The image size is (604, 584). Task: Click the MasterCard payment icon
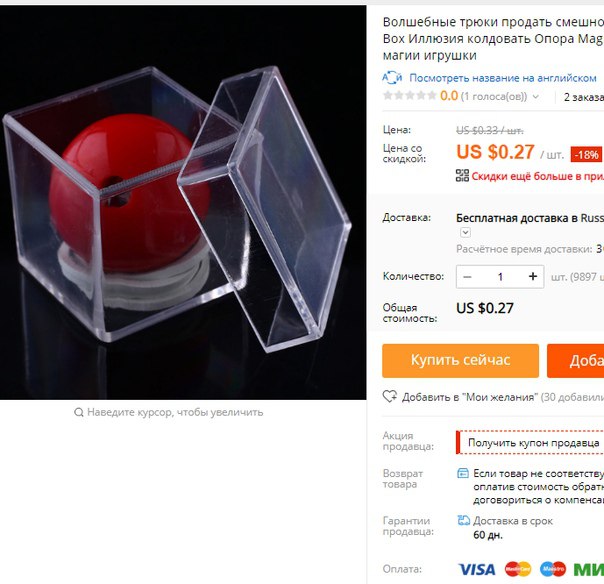518,569
